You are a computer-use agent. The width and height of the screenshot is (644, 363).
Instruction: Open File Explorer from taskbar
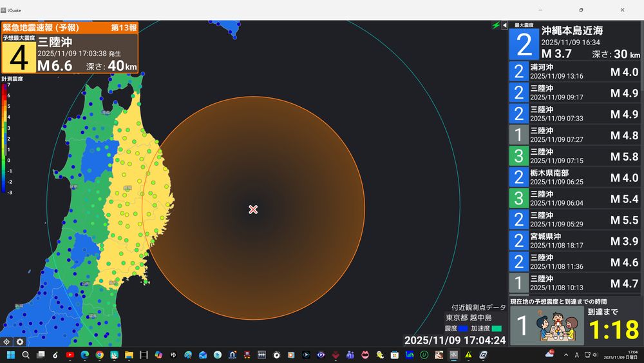pos(129,355)
